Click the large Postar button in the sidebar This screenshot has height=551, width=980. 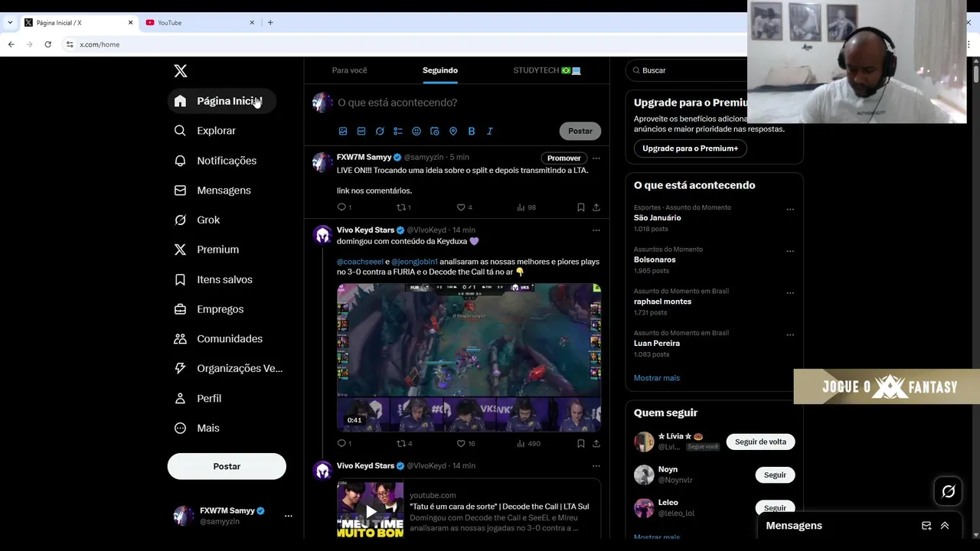227,466
